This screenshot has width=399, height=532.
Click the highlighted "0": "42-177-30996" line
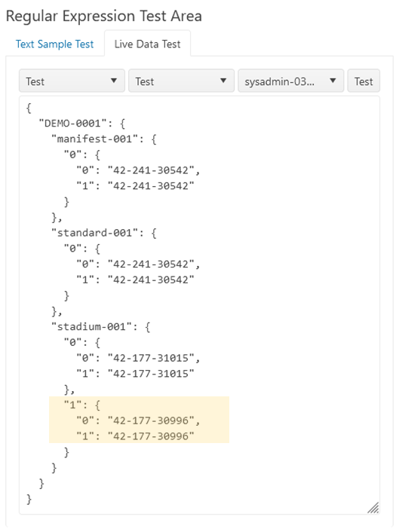tap(138, 420)
